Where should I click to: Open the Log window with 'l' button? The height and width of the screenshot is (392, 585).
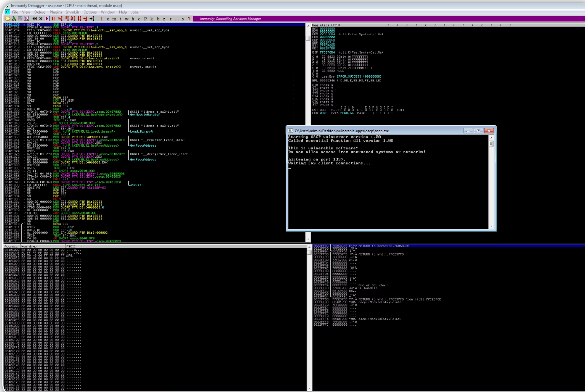(x=102, y=19)
